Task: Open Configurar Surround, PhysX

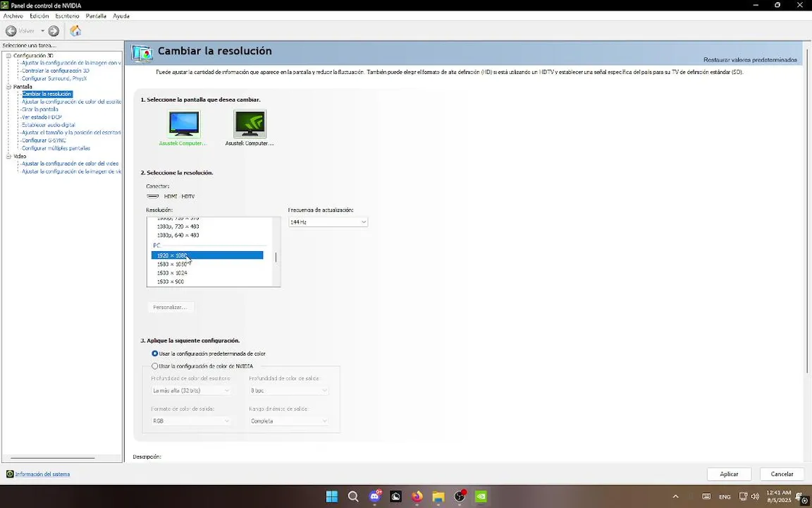Action: pyautogui.click(x=54, y=78)
